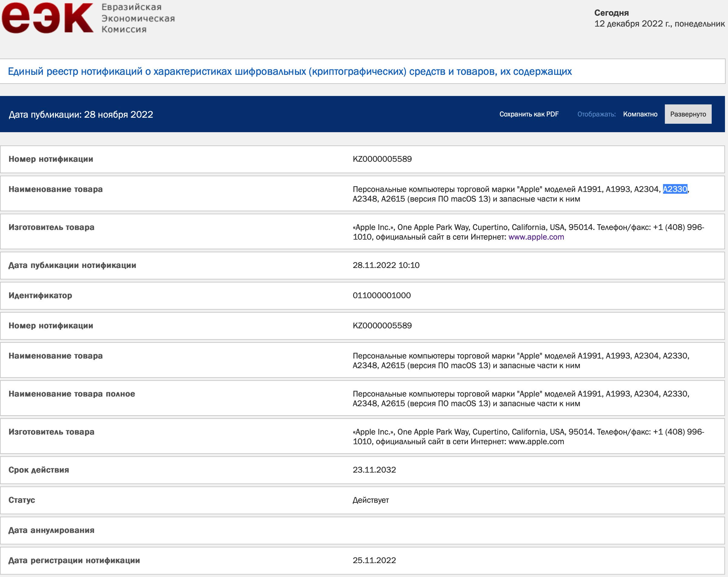Open the Единый реестр нотификаций heading link

pos(289,72)
